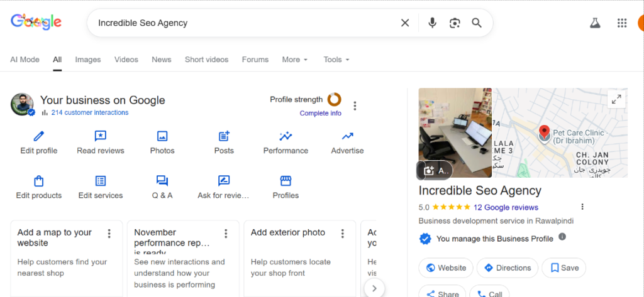Click the Edit profile pencil icon
Viewport: 644px width, 297px height.
[x=38, y=136]
